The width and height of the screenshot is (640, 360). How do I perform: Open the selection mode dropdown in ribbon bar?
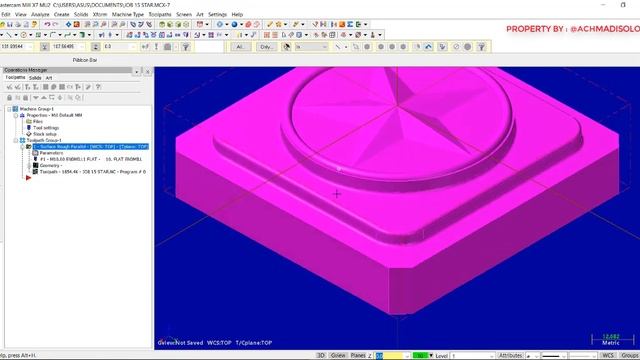click(x=324, y=47)
